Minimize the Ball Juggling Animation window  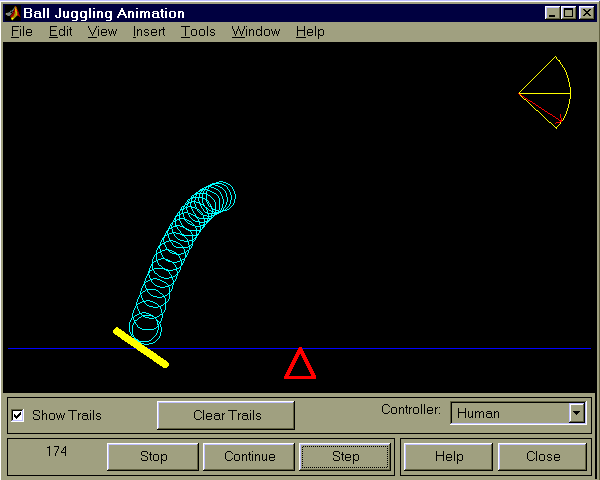point(552,13)
